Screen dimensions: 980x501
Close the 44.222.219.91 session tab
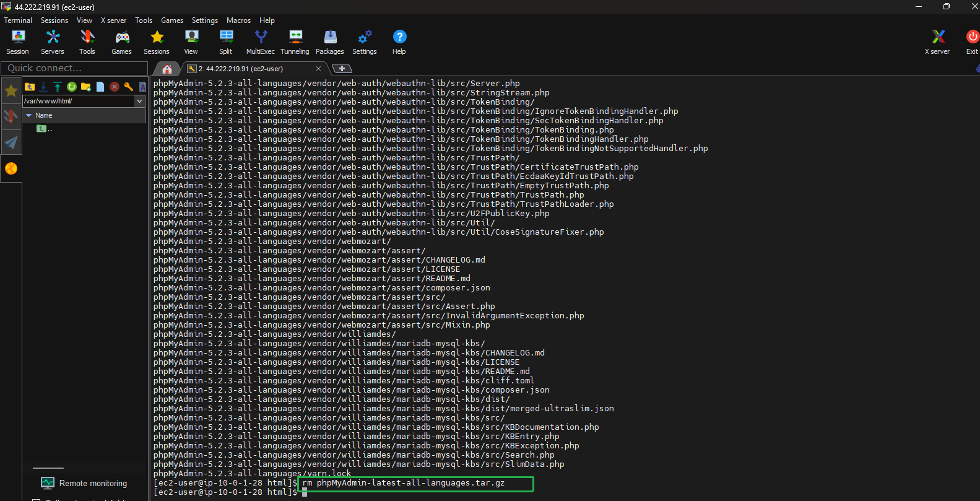click(319, 69)
